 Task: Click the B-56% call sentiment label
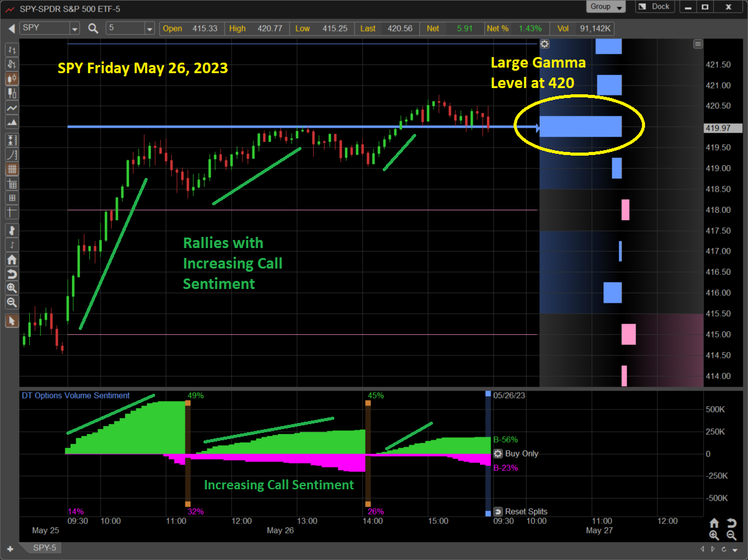(505, 440)
